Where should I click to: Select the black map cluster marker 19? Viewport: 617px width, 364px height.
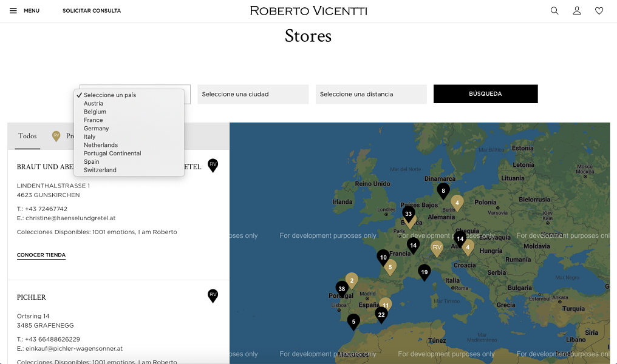coord(424,272)
